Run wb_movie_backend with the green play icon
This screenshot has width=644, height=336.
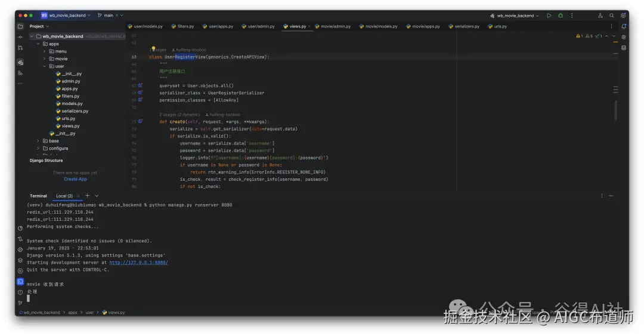click(x=549, y=16)
